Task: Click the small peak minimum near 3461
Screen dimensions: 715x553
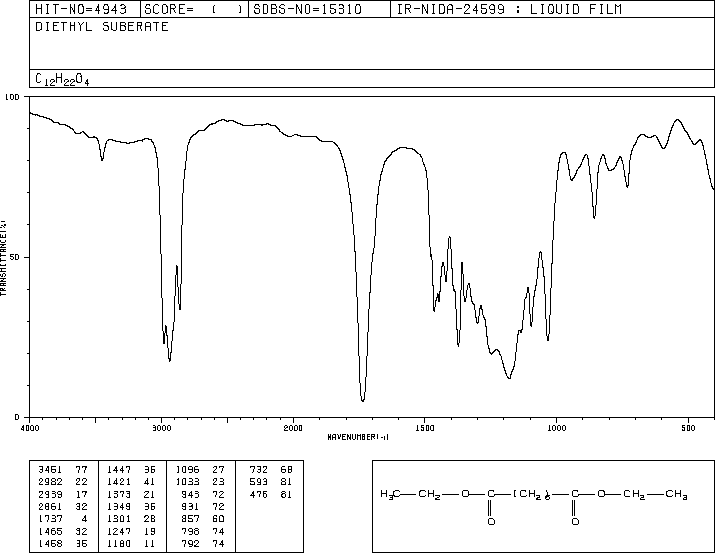Action: 102,160
